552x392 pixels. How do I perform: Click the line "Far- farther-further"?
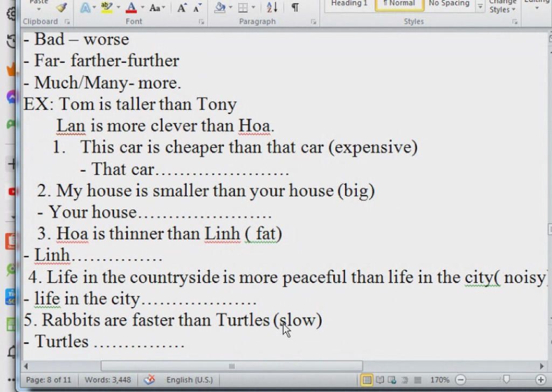tap(101, 60)
